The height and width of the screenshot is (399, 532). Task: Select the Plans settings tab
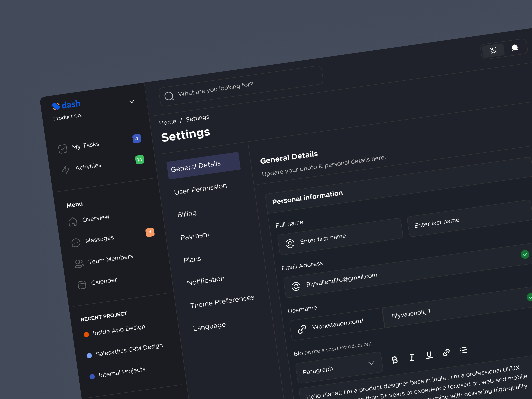[x=192, y=259]
